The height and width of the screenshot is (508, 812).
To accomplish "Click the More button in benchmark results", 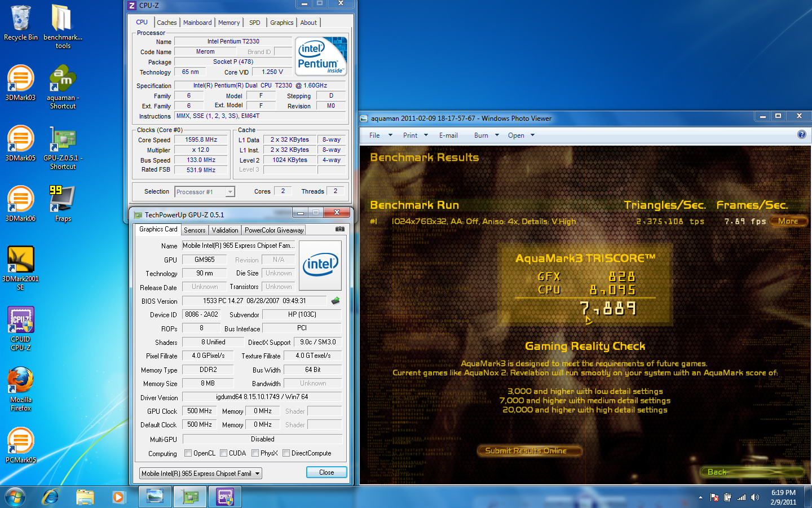I will 788,221.
